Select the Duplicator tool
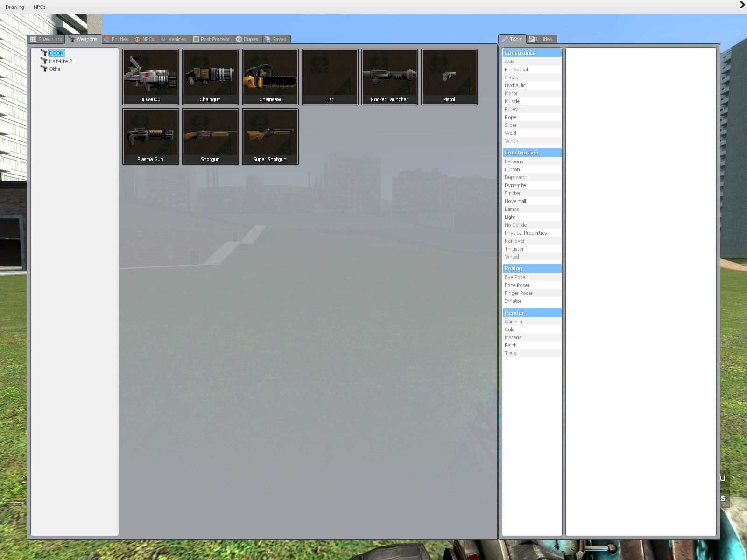Image resolution: width=747 pixels, height=560 pixels. tap(532, 177)
